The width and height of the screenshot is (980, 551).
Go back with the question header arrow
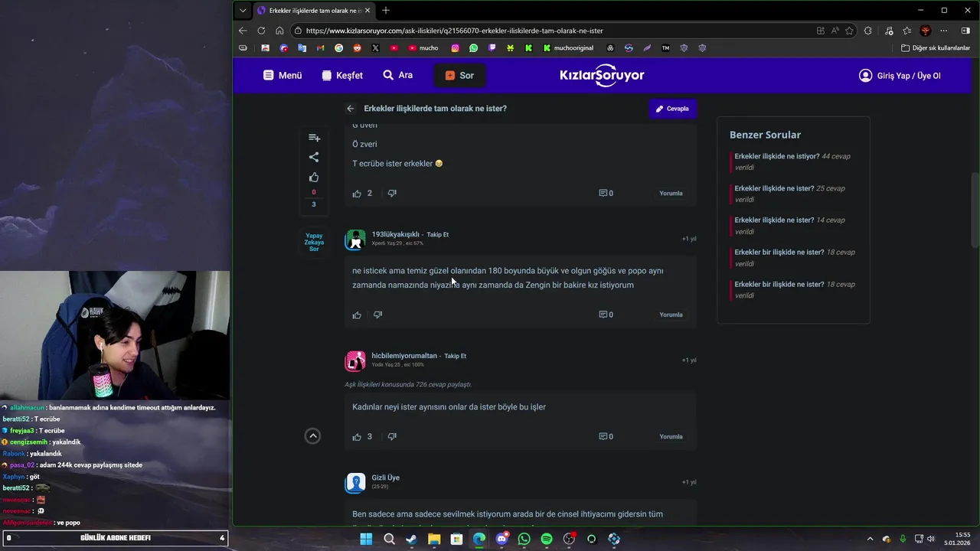click(x=350, y=109)
